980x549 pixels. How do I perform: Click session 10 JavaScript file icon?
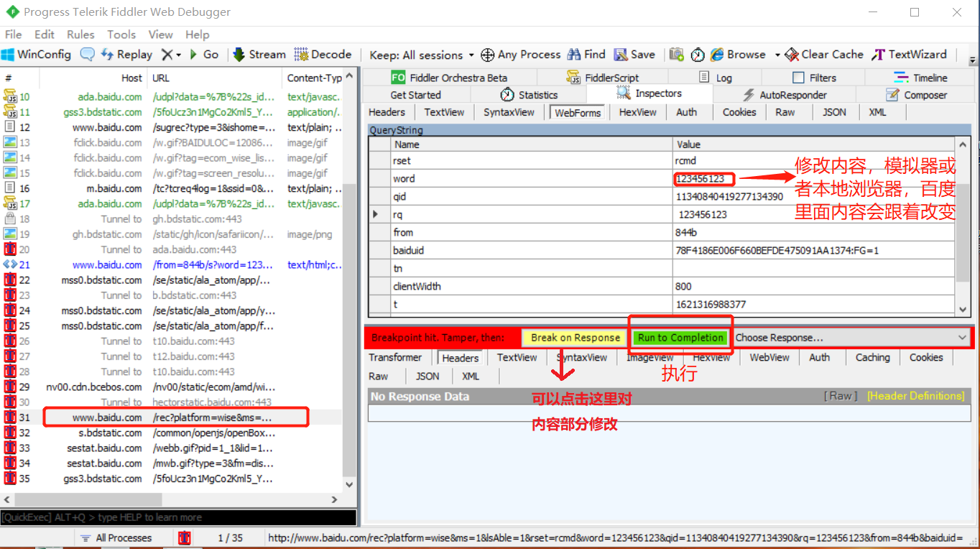pos(10,96)
